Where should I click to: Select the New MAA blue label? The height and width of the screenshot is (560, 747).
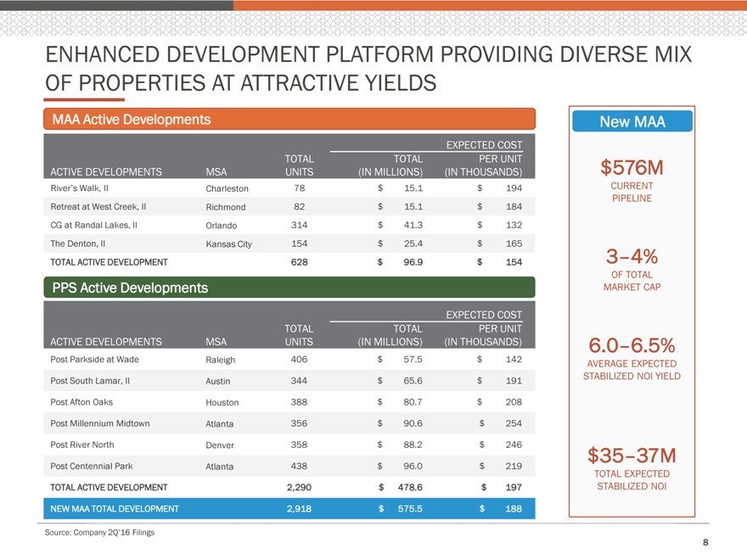632,121
